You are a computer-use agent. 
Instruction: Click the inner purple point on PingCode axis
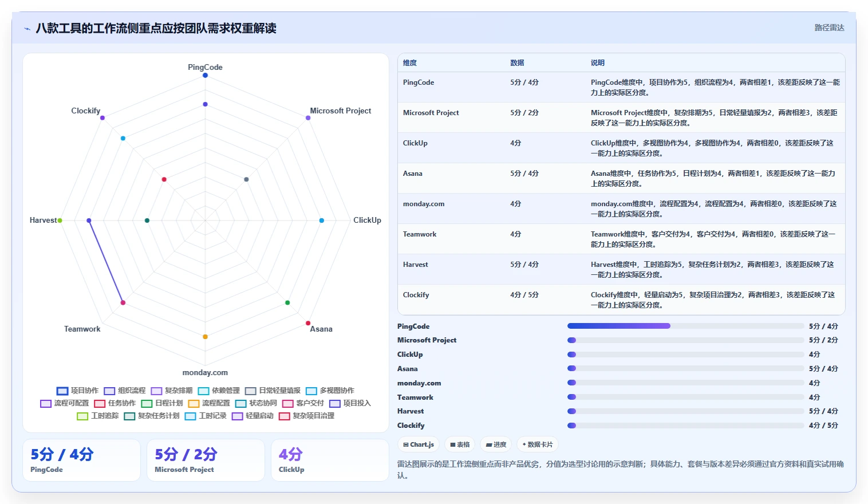pos(205,104)
